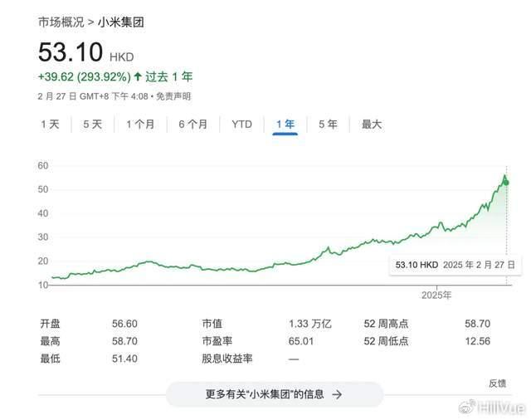The width and height of the screenshot is (531, 420).
Task: Select the YTD range tab
Action: click(241, 125)
